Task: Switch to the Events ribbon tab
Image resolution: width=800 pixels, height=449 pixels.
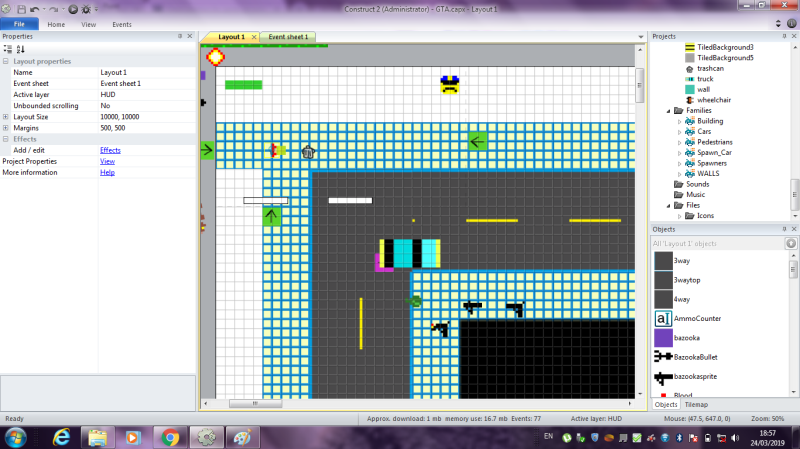Action: click(122, 24)
